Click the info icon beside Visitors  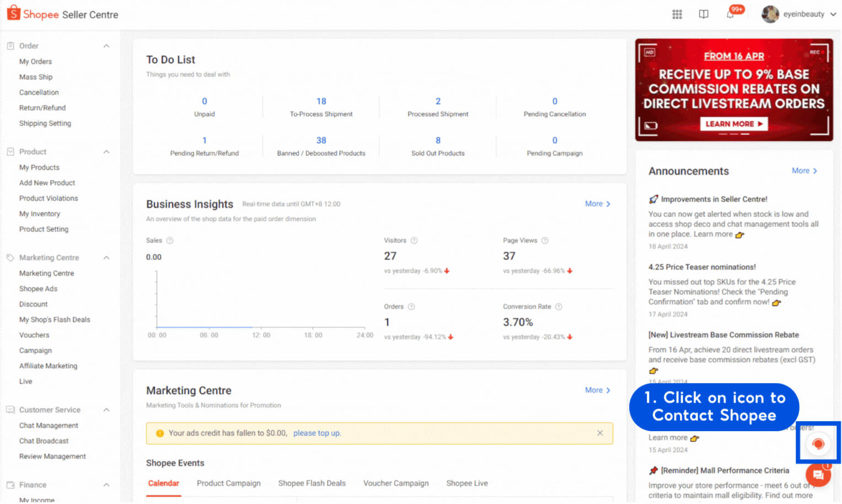414,240
